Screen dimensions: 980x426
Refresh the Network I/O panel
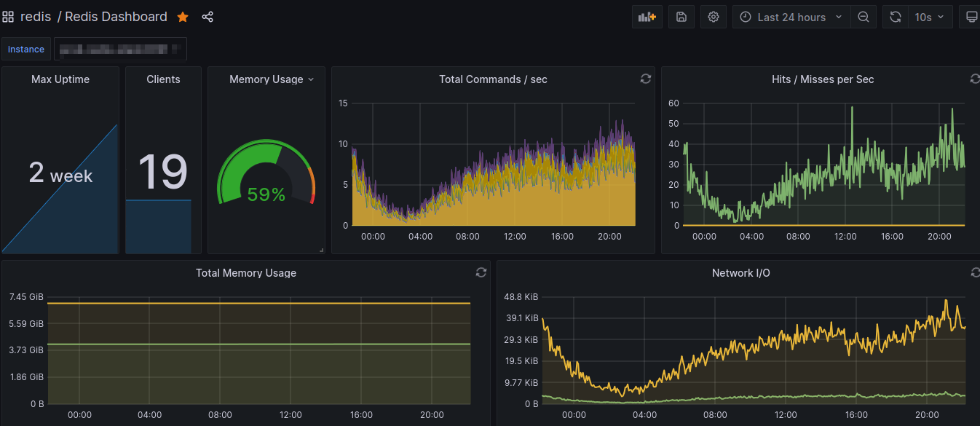pyautogui.click(x=975, y=272)
